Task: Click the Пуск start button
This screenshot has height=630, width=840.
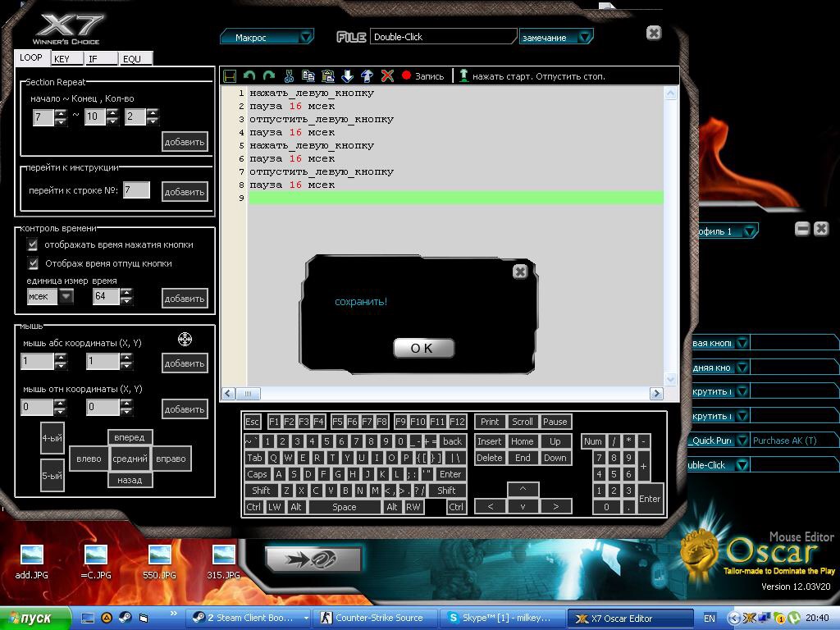Action: tap(35, 618)
